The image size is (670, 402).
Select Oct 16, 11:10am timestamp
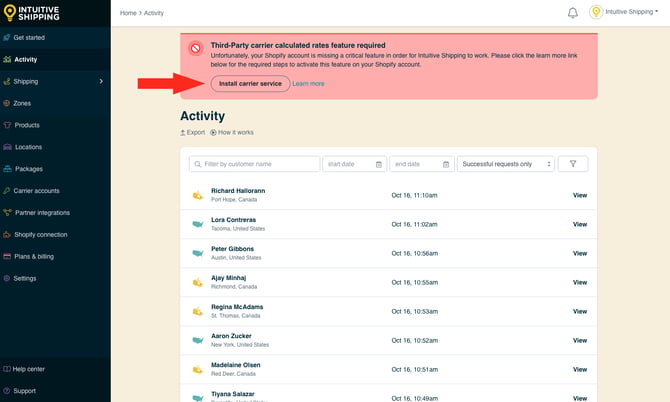click(414, 195)
